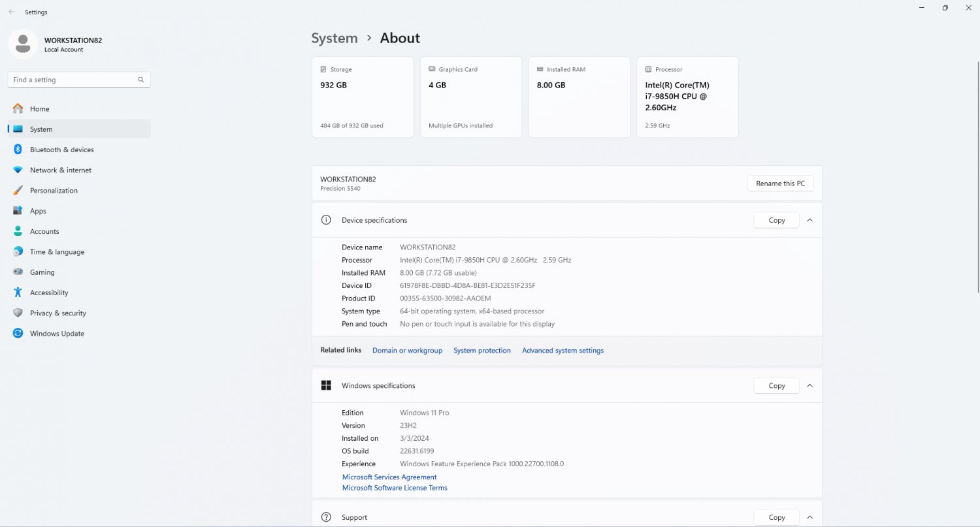Open Home settings page
The image size is (980, 527).
coord(79,108)
